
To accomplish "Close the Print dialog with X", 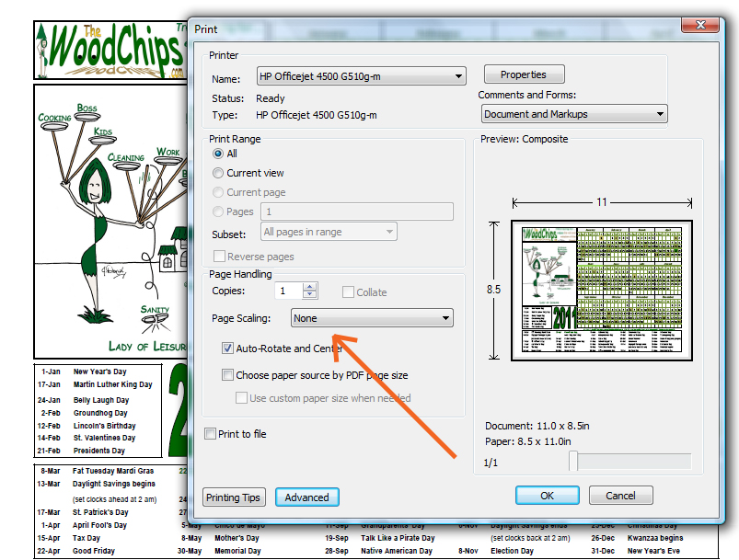I will click(700, 25).
